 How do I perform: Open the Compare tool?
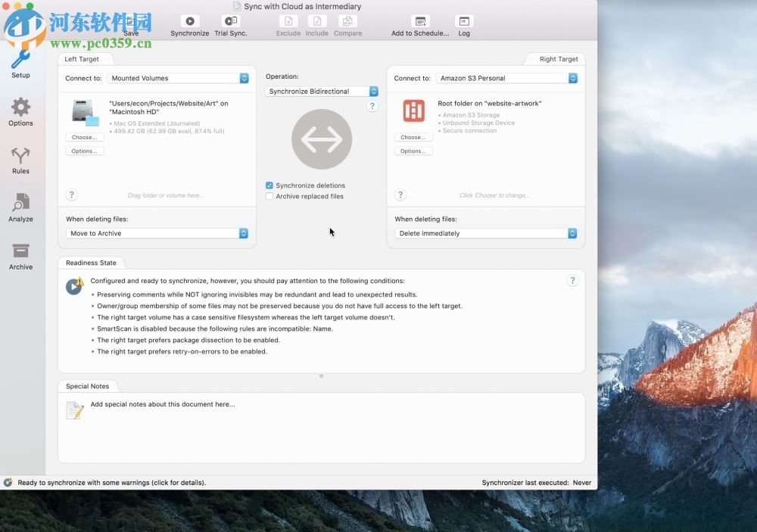coord(347,23)
